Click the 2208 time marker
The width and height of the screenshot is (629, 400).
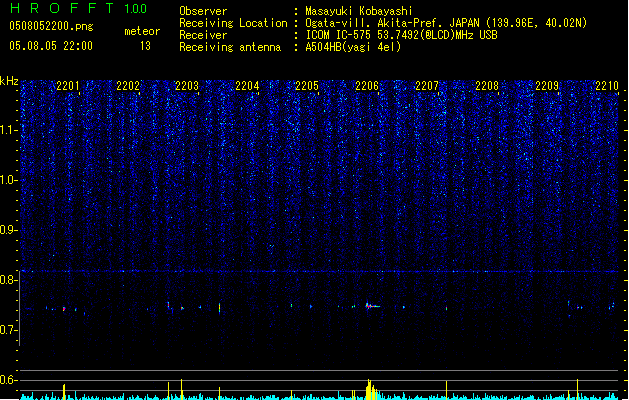(x=487, y=86)
